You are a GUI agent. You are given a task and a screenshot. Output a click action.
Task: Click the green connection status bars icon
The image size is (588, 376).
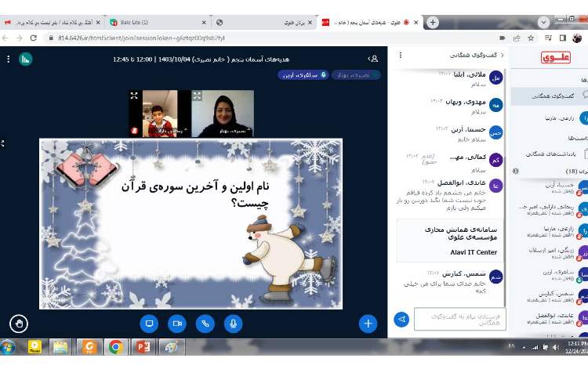click(x=26, y=60)
